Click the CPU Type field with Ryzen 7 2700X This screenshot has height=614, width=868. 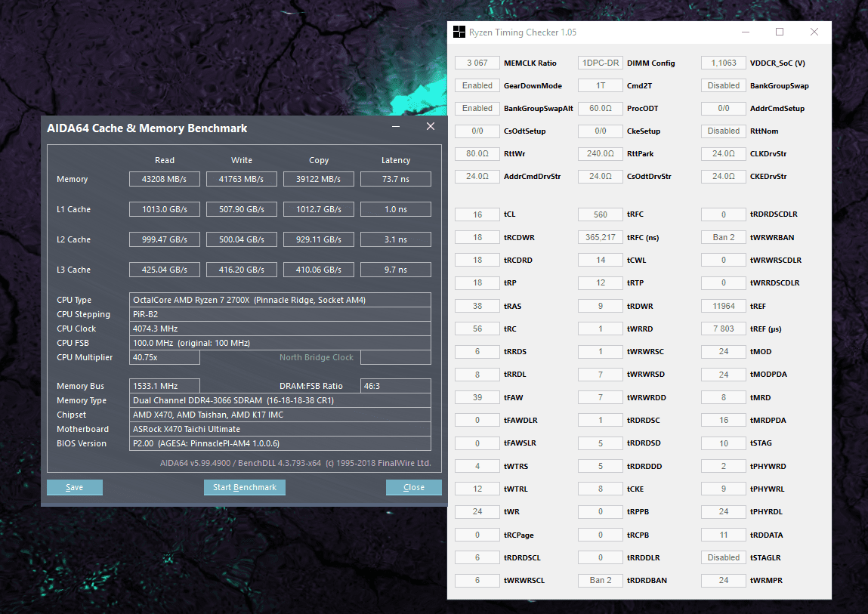tap(280, 300)
